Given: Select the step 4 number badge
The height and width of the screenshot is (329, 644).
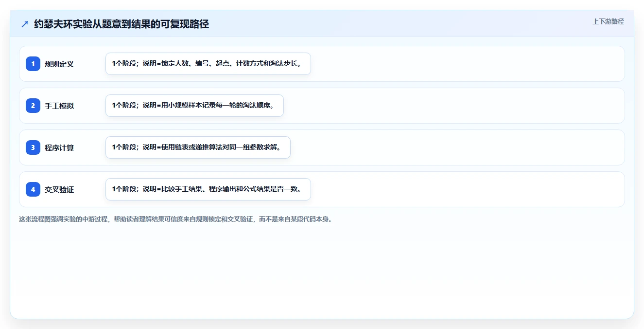Looking at the screenshot, I should [33, 189].
